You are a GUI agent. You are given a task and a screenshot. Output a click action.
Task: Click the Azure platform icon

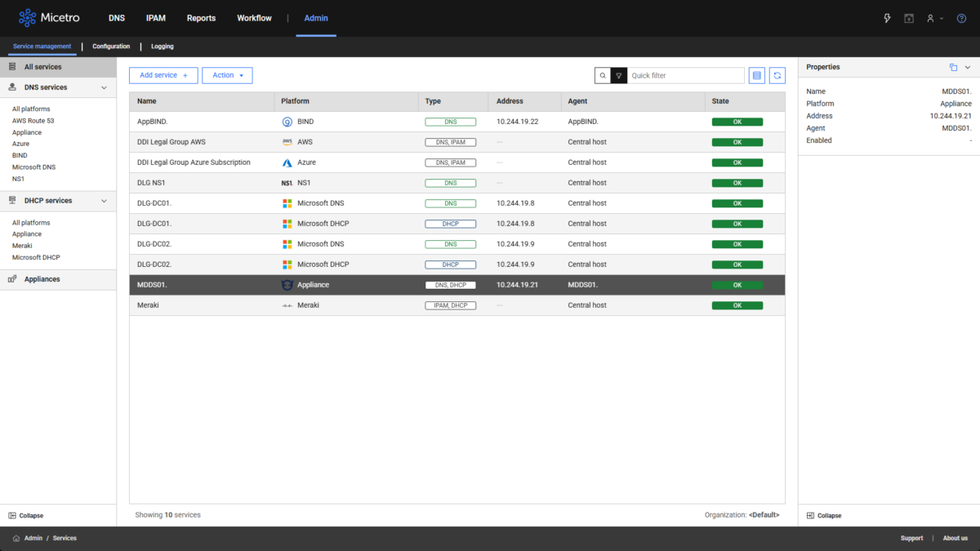point(287,162)
